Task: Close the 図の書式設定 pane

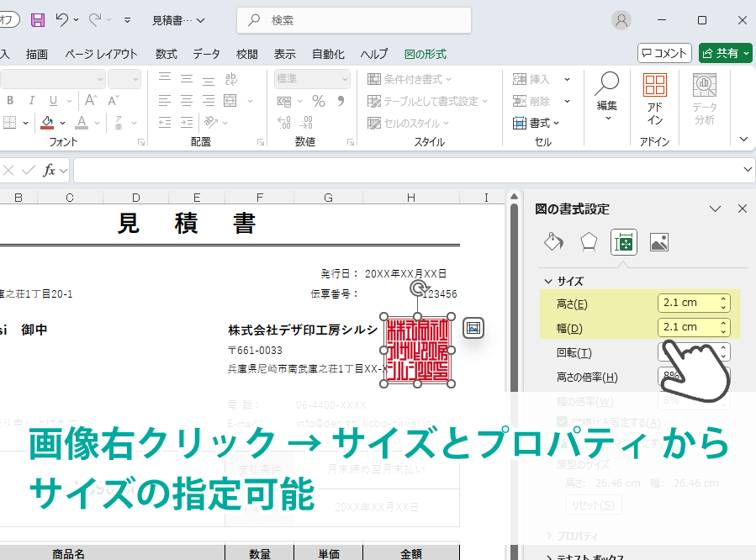Action: coord(743,209)
